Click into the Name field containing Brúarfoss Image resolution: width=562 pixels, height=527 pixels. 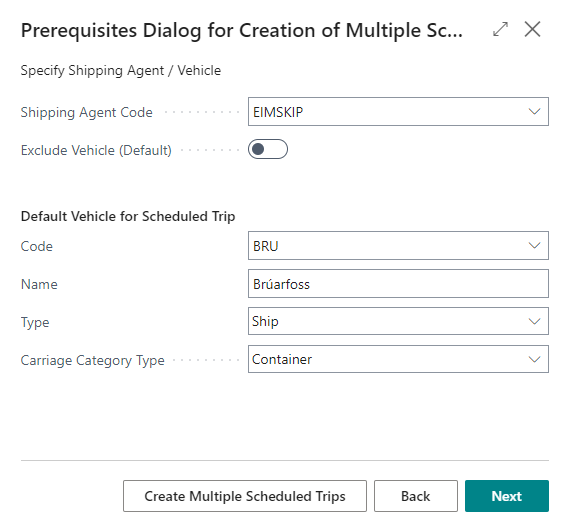(x=398, y=284)
